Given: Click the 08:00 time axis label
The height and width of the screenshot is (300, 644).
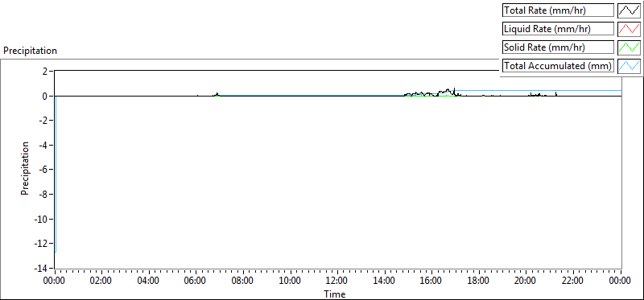Looking at the screenshot, I should click(242, 281).
